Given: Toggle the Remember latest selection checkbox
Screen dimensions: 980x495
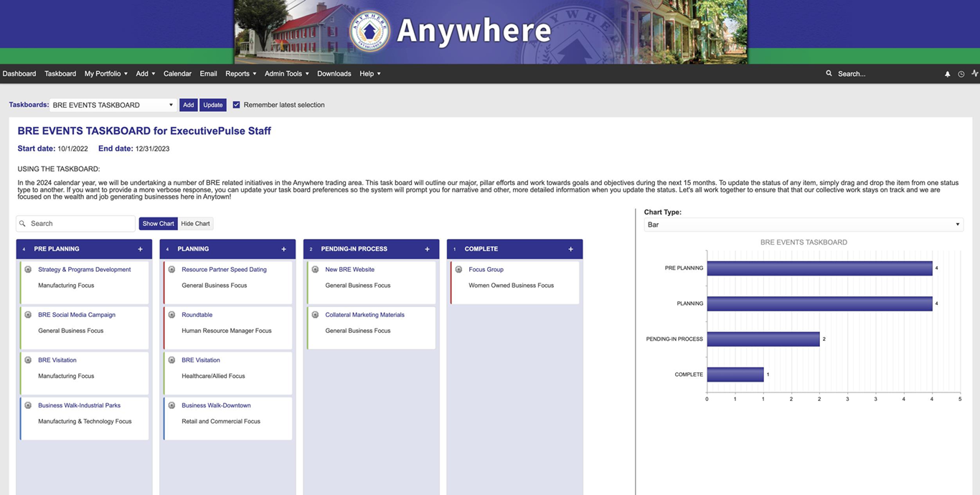Looking at the screenshot, I should click(x=236, y=105).
